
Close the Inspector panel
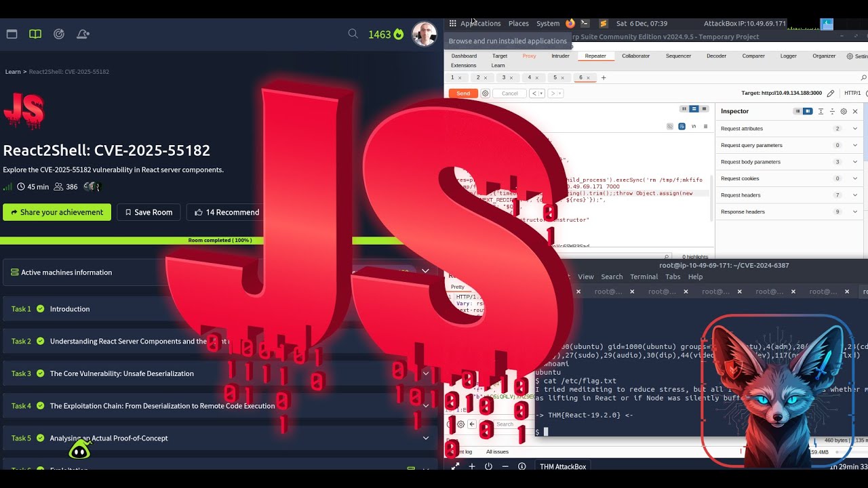tap(855, 111)
